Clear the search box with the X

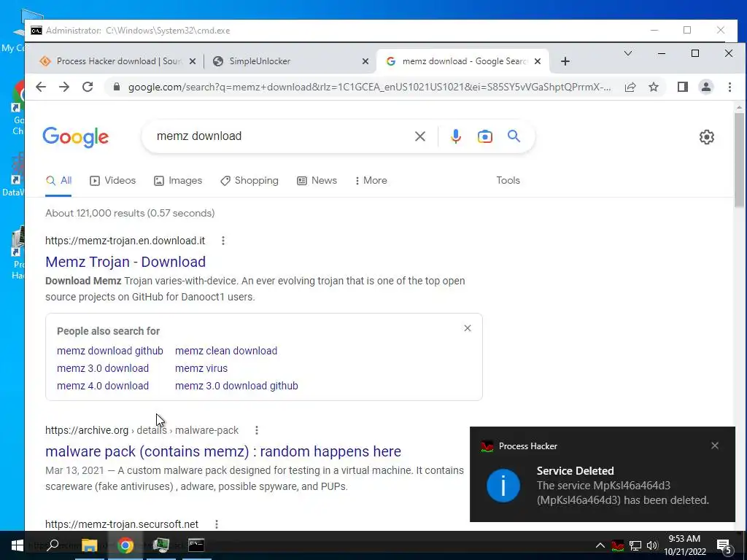pos(419,136)
